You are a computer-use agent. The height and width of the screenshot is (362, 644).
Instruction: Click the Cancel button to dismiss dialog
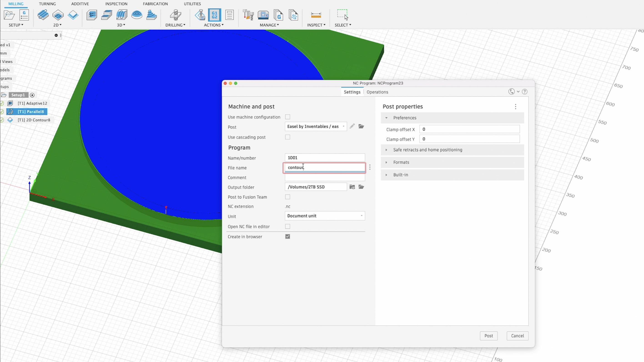(518, 335)
